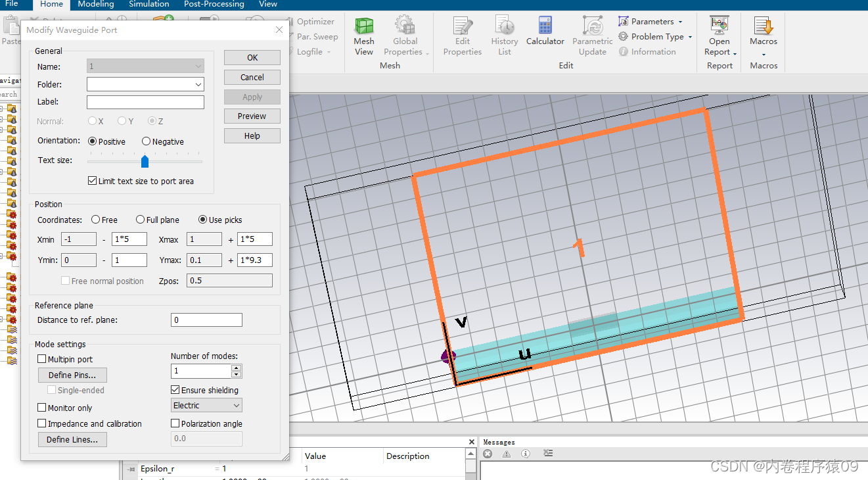Open Edit Properties
This screenshot has width=868, height=480.
click(463, 37)
